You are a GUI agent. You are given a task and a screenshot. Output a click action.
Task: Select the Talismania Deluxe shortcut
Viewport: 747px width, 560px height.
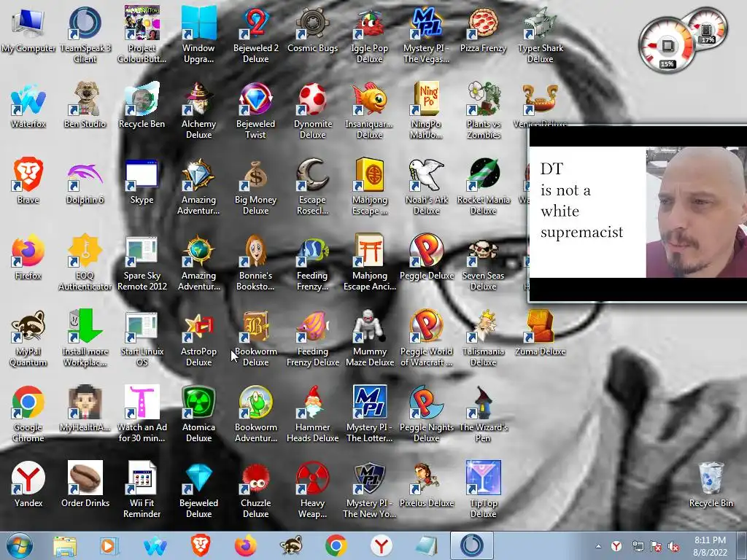483,338
